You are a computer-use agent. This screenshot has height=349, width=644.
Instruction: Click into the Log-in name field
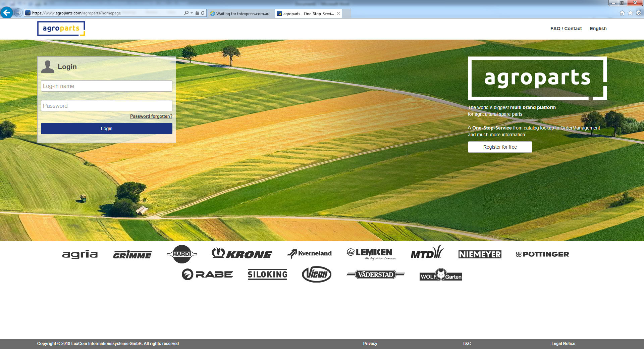tap(107, 86)
